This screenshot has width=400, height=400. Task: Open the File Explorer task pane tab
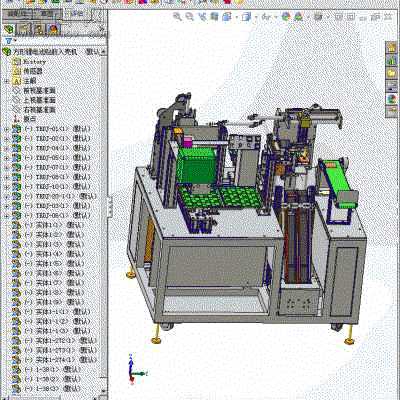[392, 73]
